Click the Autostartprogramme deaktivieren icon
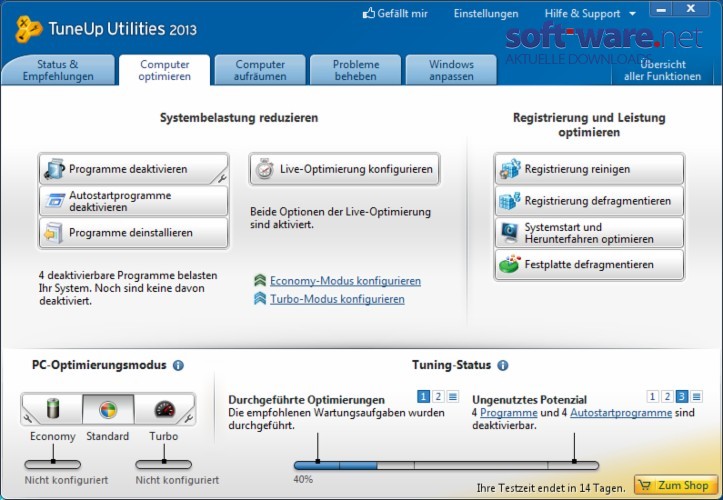Image resolution: width=723 pixels, height=500 pixels. pos(55,201)
